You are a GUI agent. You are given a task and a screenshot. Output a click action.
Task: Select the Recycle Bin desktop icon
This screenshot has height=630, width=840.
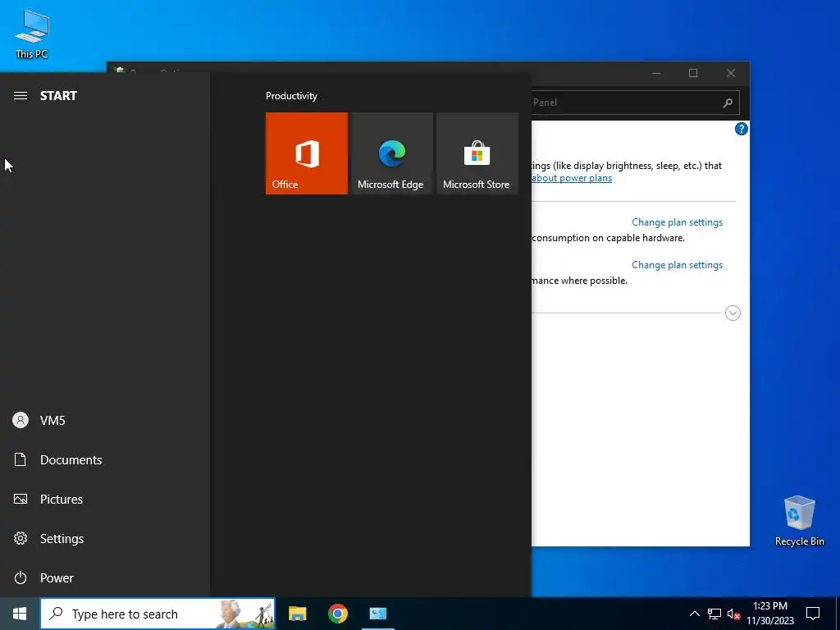pos(799,520)
